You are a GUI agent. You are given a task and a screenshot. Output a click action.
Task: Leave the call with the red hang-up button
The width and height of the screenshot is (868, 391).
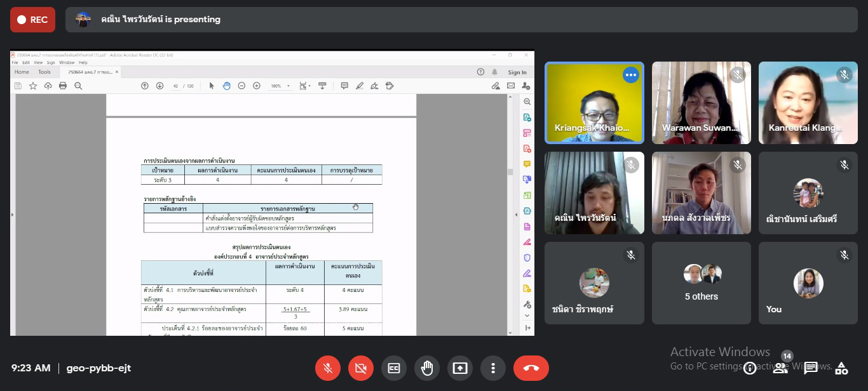coord(531,368)
